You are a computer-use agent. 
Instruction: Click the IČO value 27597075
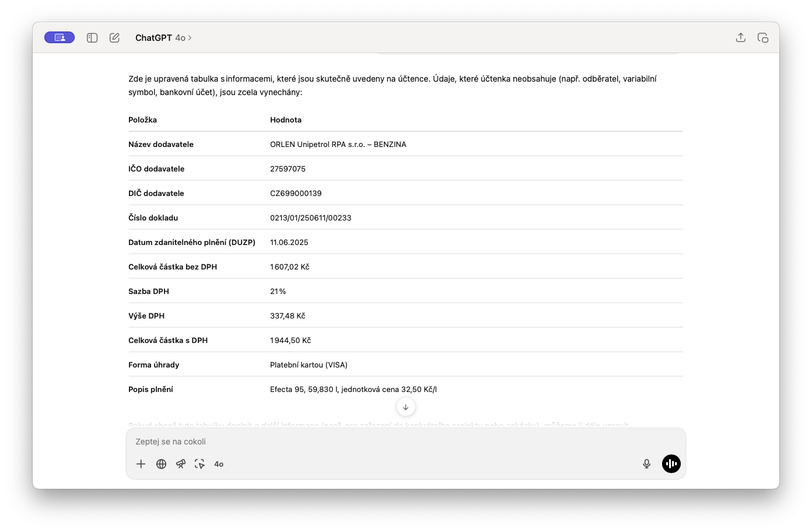pyautogui.click(x=288, y=169)
